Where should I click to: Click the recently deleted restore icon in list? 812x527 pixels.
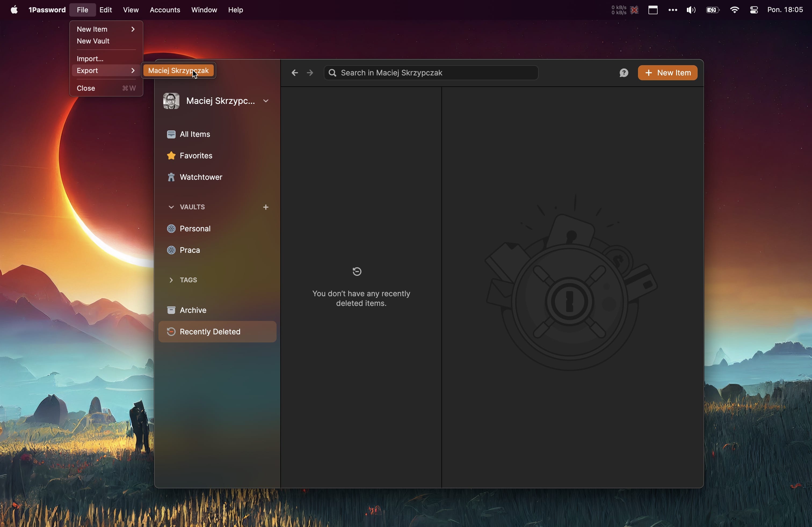tap(357, 272)
